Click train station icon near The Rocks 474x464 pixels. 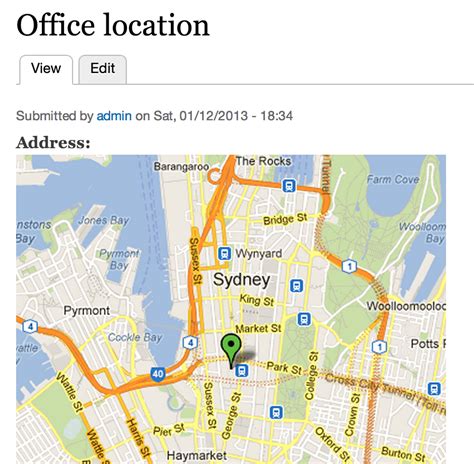[x=289, y=186]
